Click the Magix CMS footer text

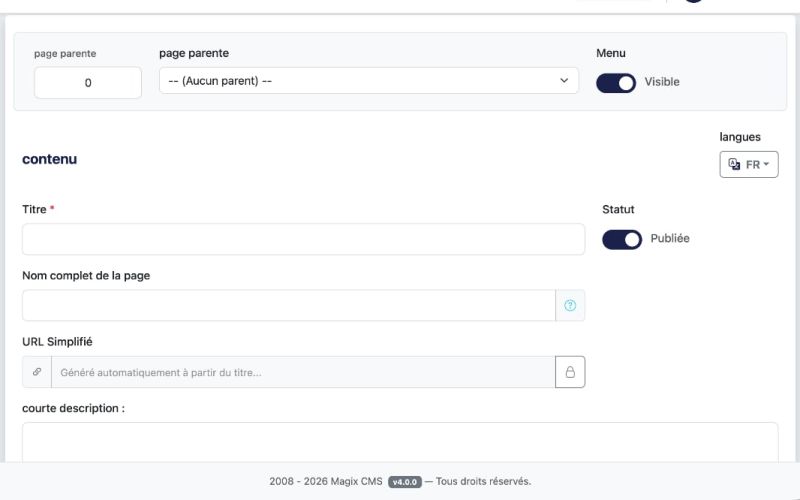tap(326, 481)
